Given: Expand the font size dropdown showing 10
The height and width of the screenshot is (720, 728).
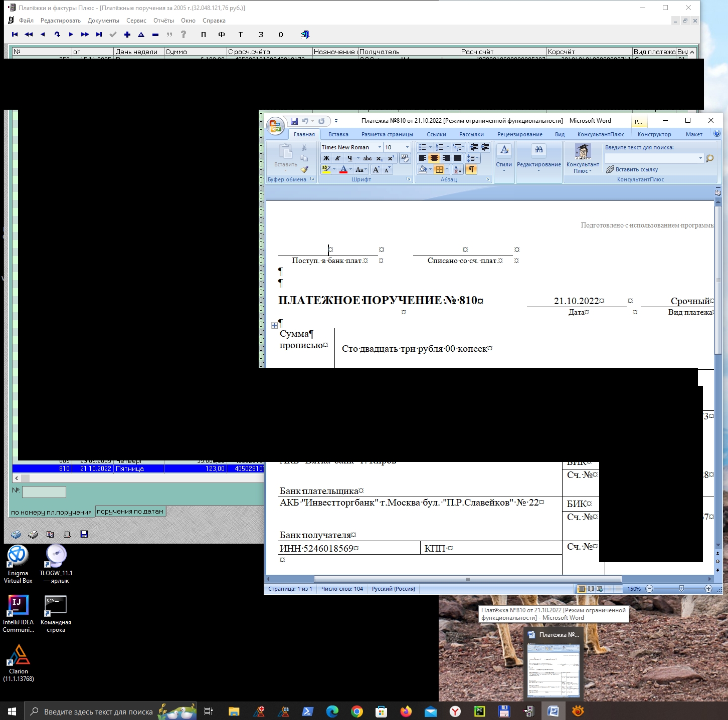Looking at the screenshot, I should 407,147.
